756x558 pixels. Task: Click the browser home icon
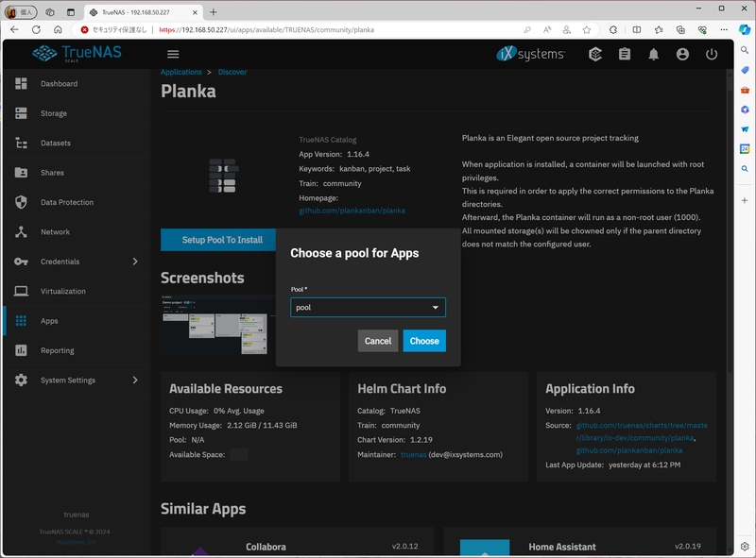[58, 30]
